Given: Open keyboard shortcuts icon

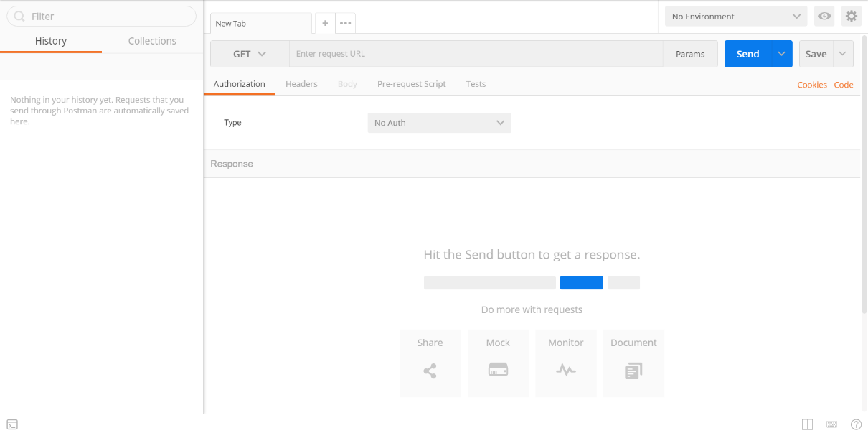Looking at the screenshot, I should [x=831, y=424].
